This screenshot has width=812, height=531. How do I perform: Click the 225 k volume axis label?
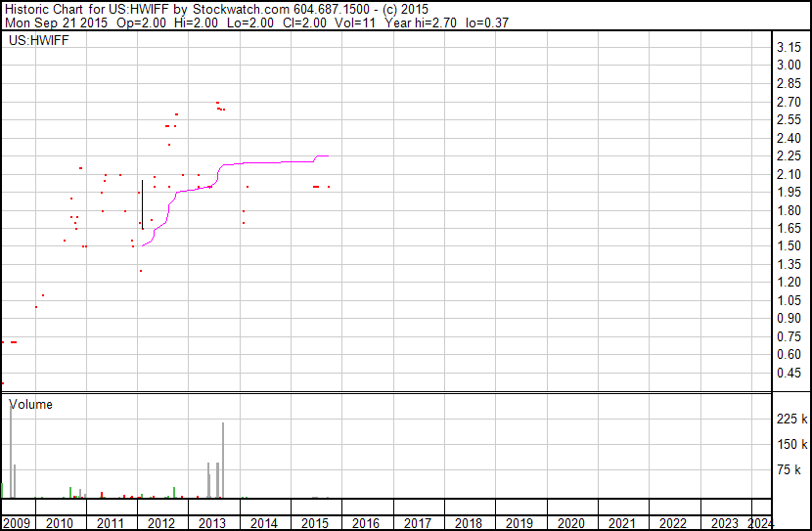tap(791, 419)
